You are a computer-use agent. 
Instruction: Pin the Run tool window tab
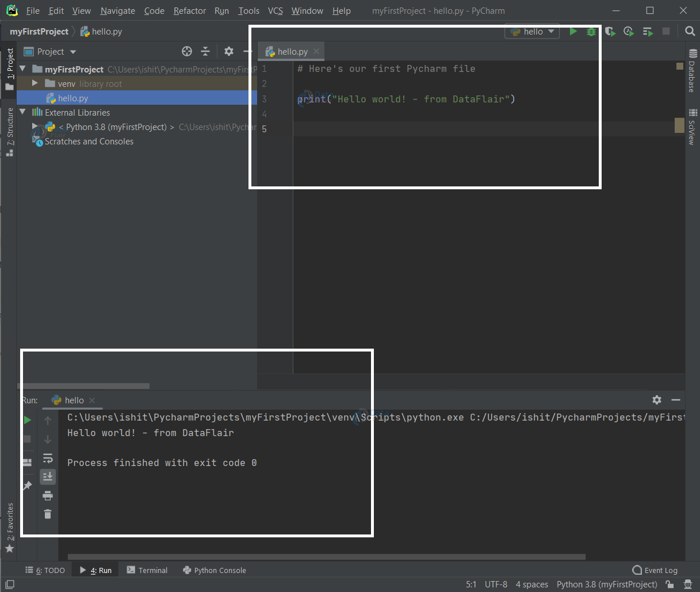tap(28, 486)
